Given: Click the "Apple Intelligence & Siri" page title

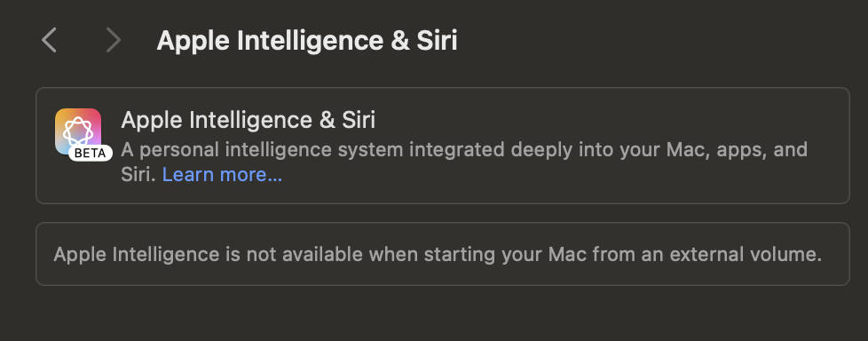Looking at the screenshot, I should (307, 41).
